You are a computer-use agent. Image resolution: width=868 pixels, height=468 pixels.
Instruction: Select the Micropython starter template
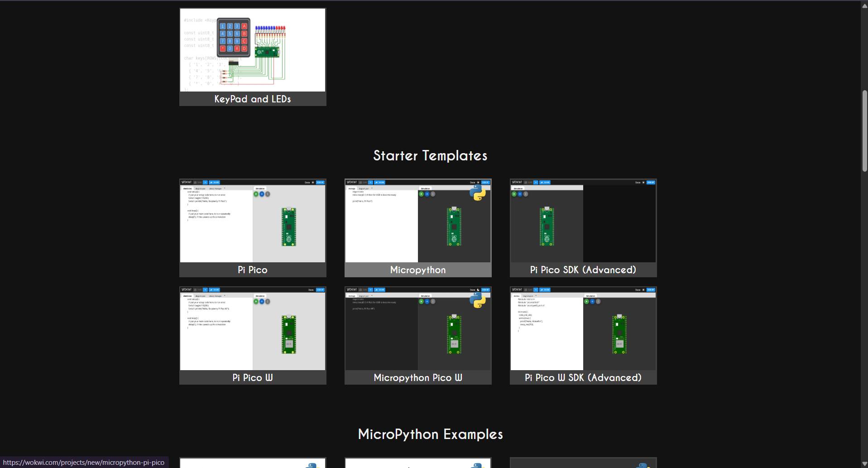(x=418, y=228)
